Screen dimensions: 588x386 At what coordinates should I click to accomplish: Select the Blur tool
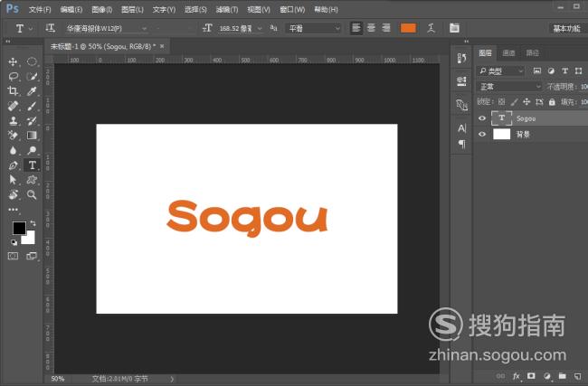coord(13,150)
